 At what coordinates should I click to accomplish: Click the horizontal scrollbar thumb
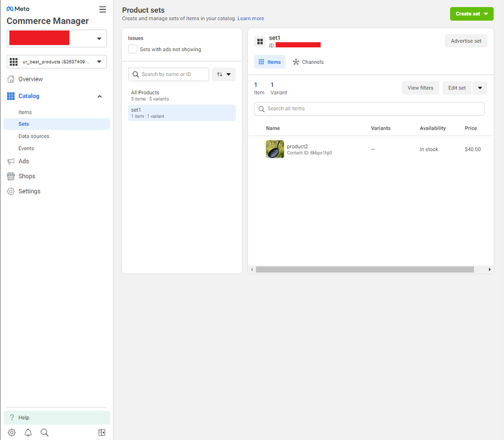(x=365, y=269)
